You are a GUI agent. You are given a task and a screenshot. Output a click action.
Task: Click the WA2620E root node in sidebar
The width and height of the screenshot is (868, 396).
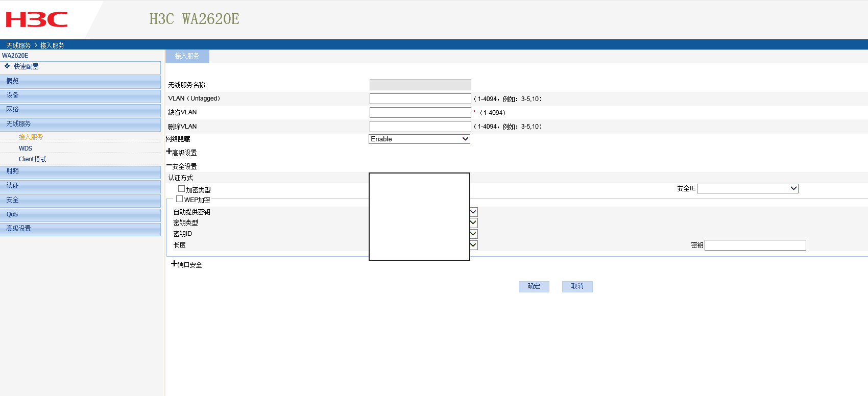click(15, 56)
